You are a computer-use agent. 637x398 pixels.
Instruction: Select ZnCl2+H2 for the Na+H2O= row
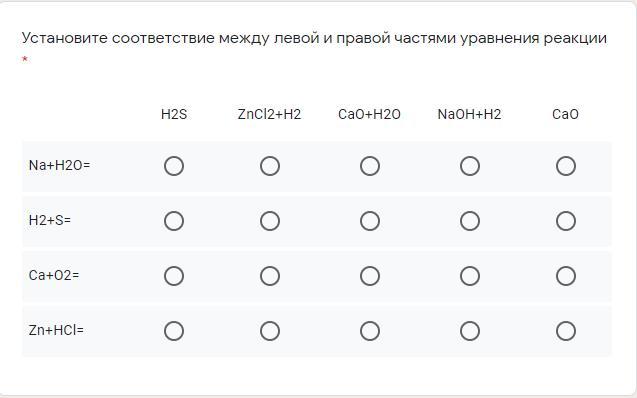[270, 166]
